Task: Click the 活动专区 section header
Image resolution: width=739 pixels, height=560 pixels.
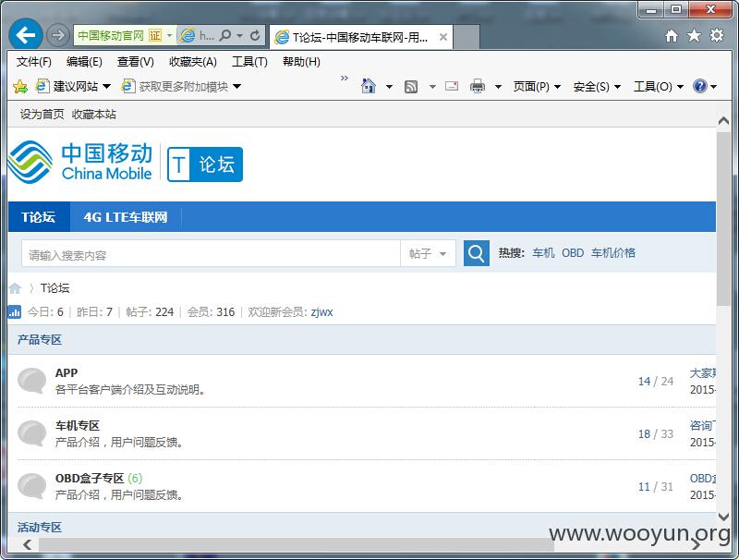Action: (40, 527)
